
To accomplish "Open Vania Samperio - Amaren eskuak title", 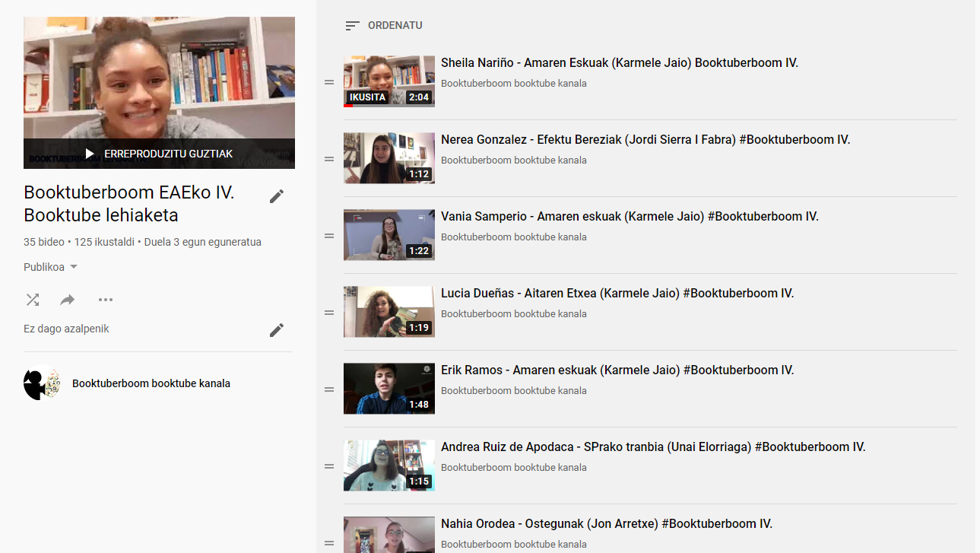I will [630, 217].
